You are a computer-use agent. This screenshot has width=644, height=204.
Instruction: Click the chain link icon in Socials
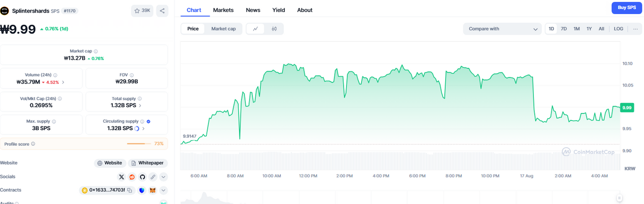click(153, 177)
